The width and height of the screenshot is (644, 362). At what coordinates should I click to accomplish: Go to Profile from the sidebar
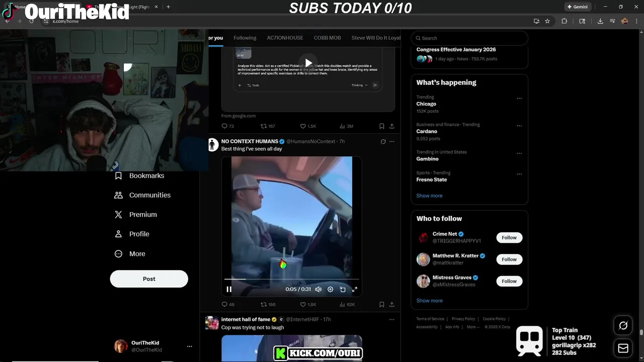pos(132,234)
